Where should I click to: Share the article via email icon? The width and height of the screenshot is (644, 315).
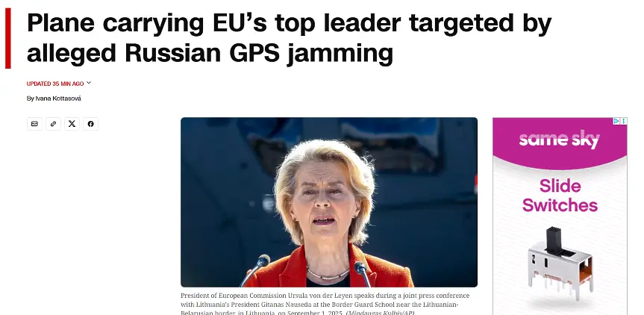point(34,124)
